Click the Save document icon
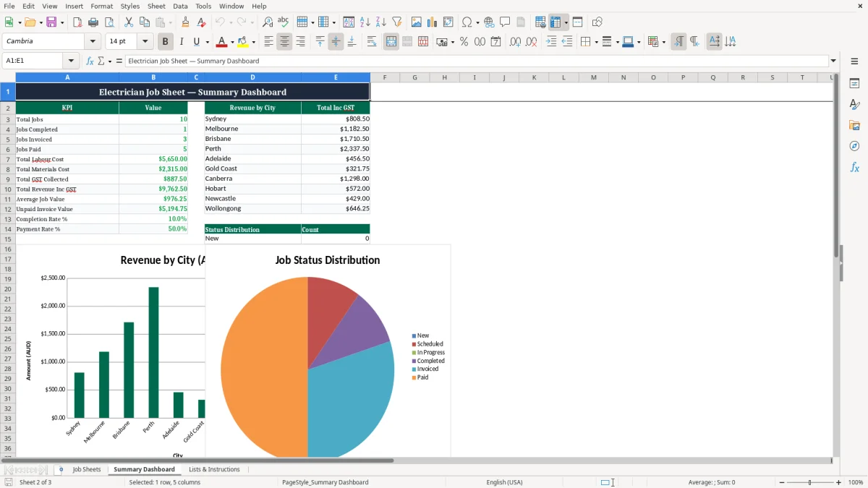Image resolution: width=868 pixels, height=488 pixels. click(x=51, y=22)
